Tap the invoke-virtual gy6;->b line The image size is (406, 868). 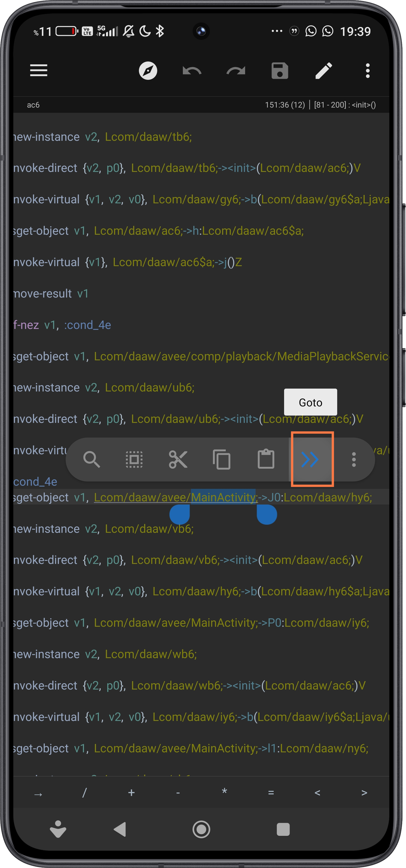[x=201, y=199]
